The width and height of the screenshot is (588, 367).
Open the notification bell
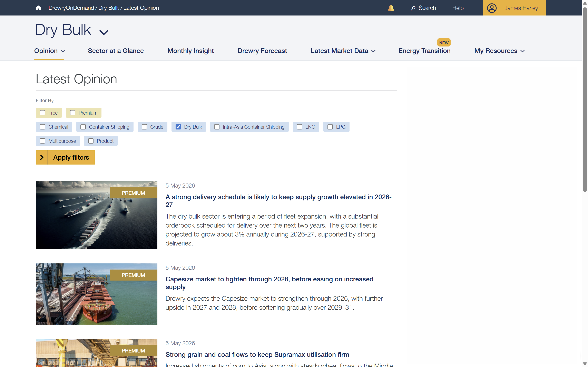pos(391,8)
